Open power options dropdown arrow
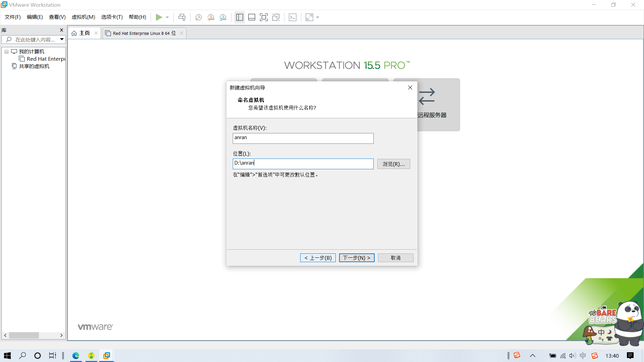 (167, 17)
